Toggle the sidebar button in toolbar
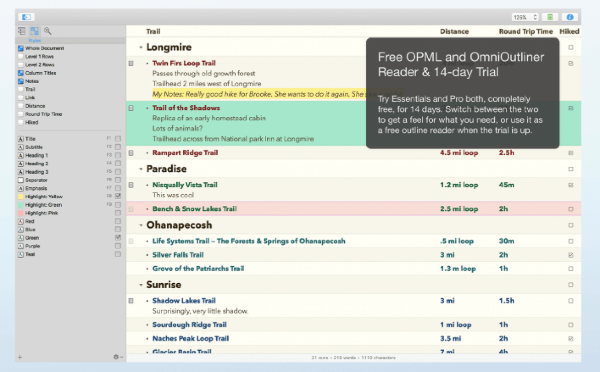600x372 pixels. pyautogui.click(x=26, y=17)
